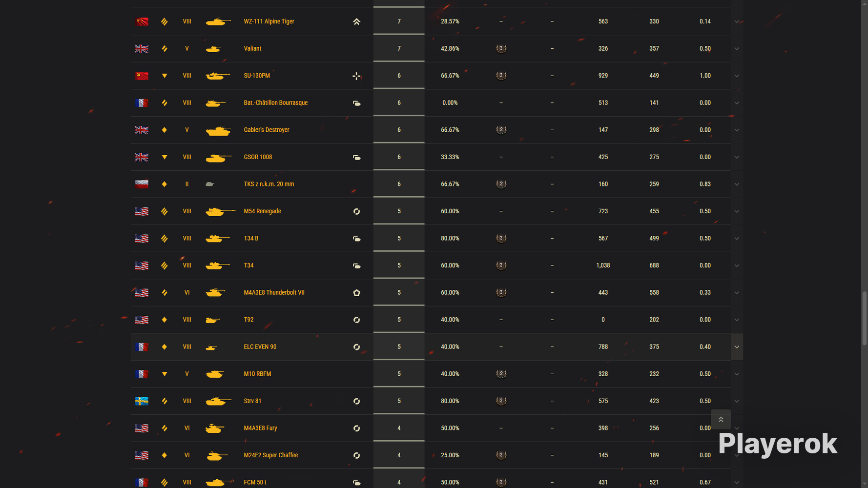Click the scroll-to-top button
The height and width of the screenshot is (488, 868).
point(721,419)
